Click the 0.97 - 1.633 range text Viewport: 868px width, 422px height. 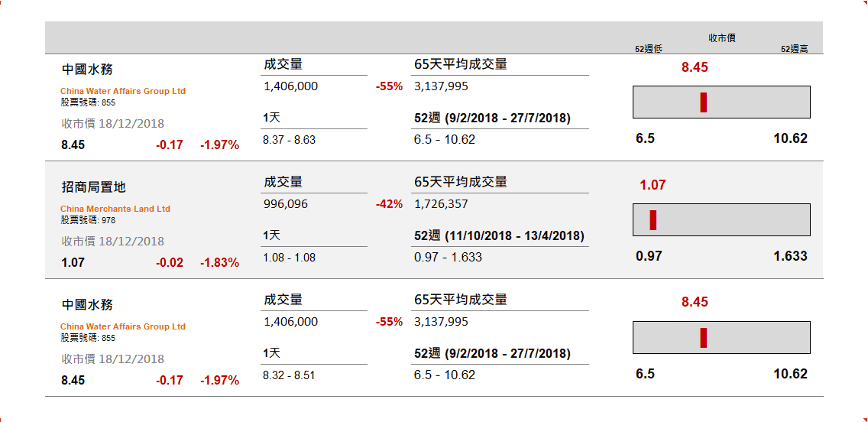pyautogui.click(x=448, y=257)
